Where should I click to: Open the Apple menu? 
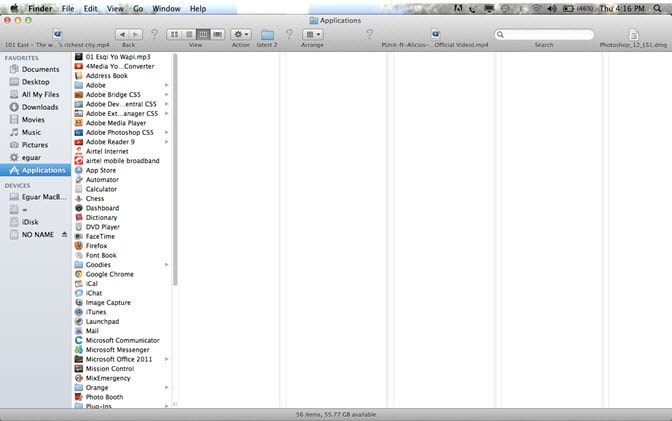[14, 8]
